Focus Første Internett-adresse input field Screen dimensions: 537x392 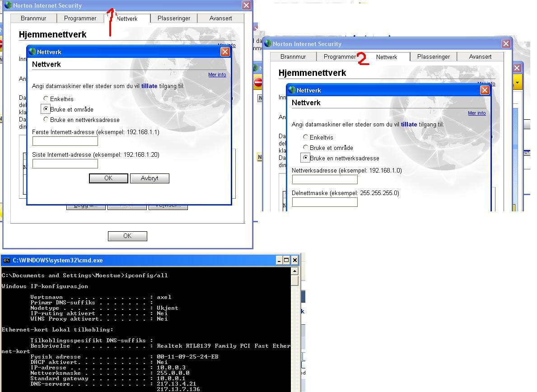(65, 141)
